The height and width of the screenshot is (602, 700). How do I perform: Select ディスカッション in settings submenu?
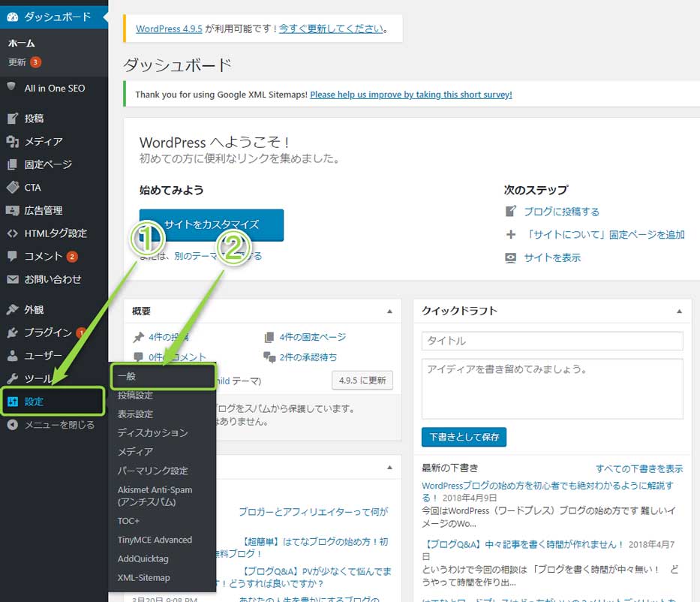pos(152,433)
